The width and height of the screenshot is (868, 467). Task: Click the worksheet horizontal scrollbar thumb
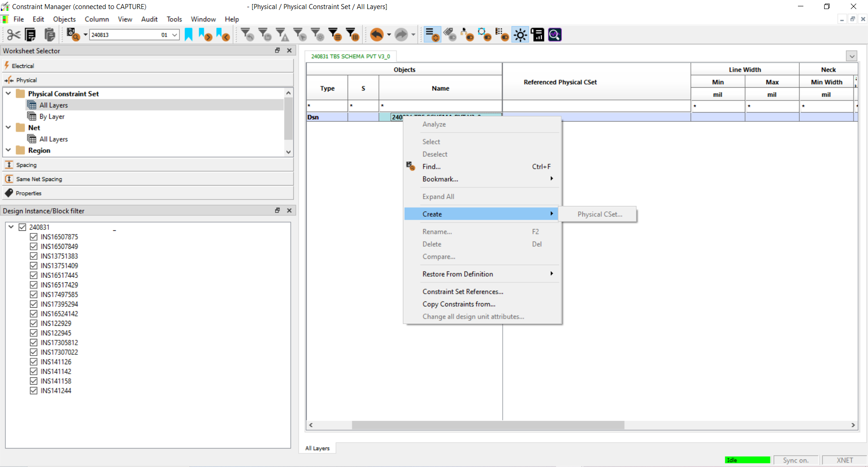tap(488, 425)
